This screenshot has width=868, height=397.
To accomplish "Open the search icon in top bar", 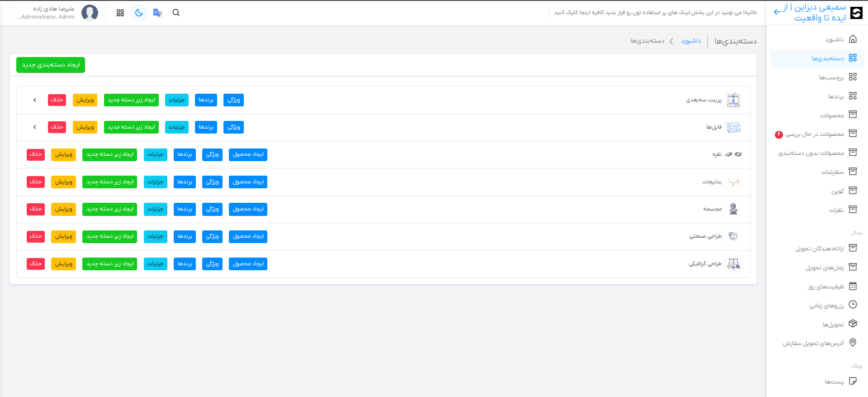I will tap(176, 13).
